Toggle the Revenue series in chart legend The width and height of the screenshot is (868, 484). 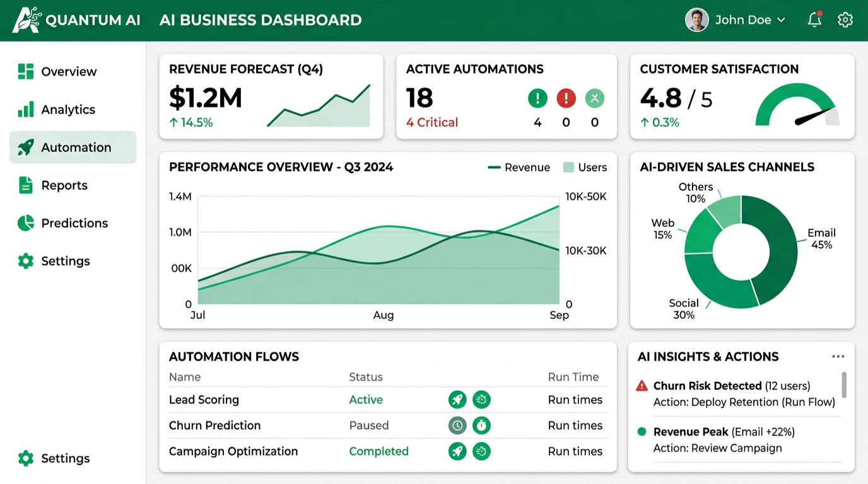[519, 168]
